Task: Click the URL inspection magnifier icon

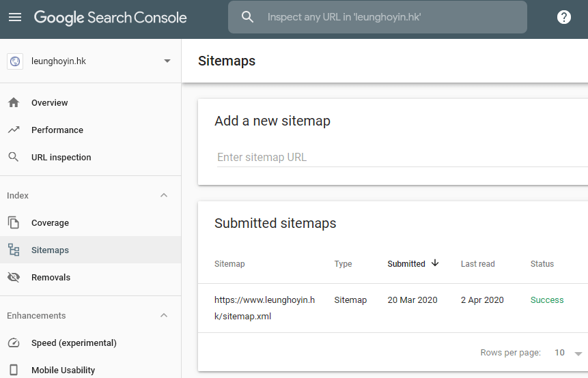Action: [x=14, y=157]
